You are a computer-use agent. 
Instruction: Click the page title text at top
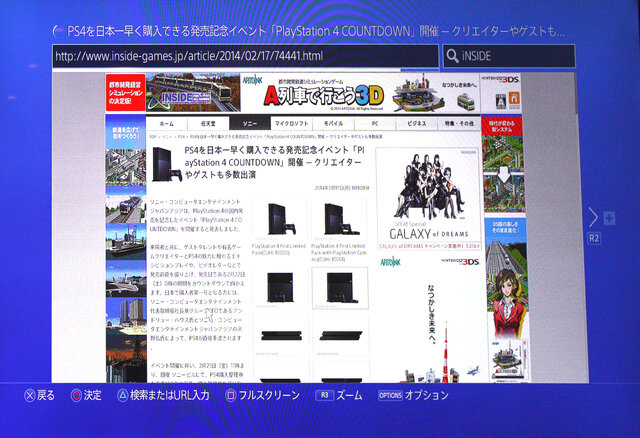click(316, 31)
